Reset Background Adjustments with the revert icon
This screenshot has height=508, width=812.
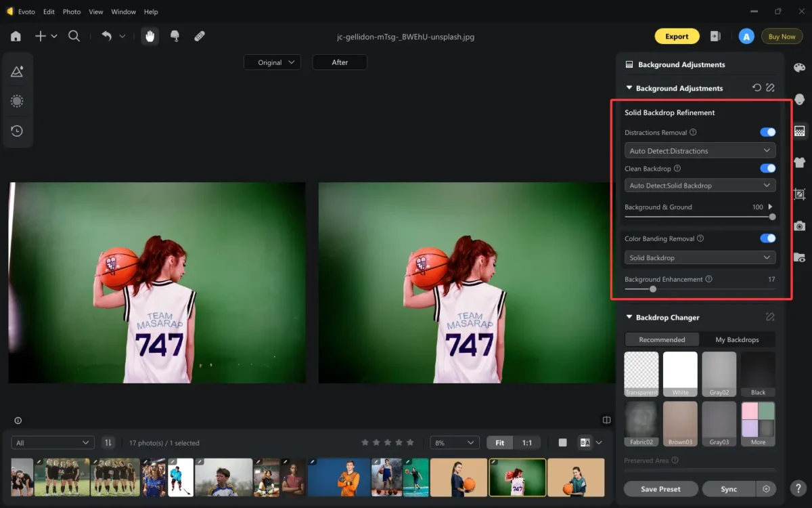coord(757,88)
